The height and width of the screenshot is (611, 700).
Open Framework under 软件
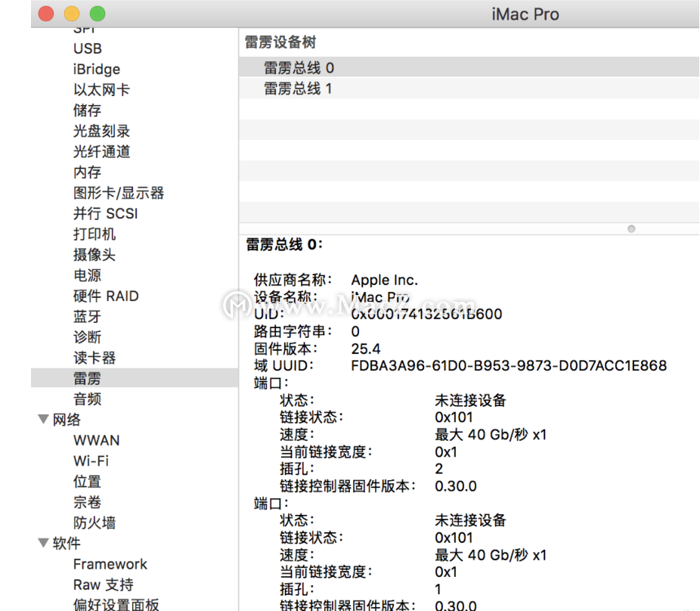(110, 564)
